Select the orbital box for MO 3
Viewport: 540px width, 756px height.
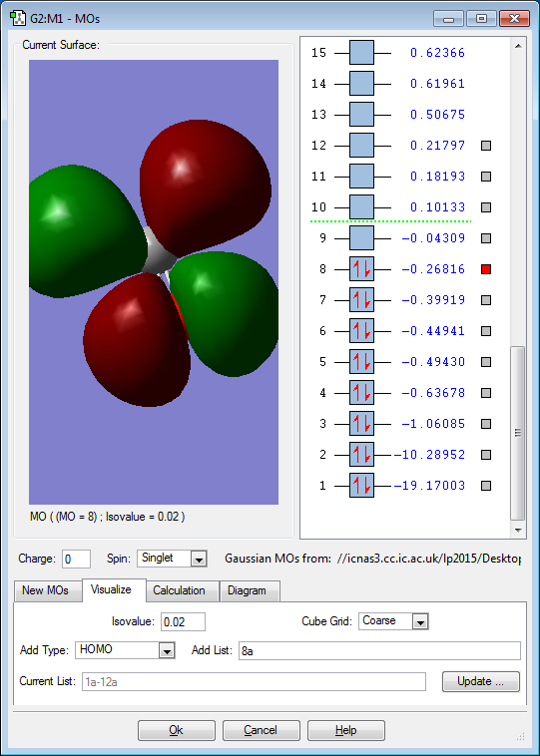[x=361, y=424]
